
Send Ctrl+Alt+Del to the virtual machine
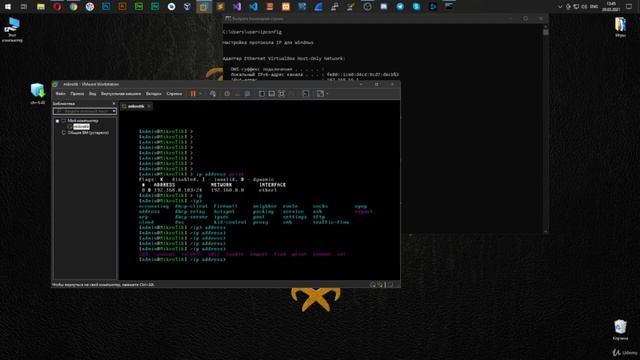213,93
